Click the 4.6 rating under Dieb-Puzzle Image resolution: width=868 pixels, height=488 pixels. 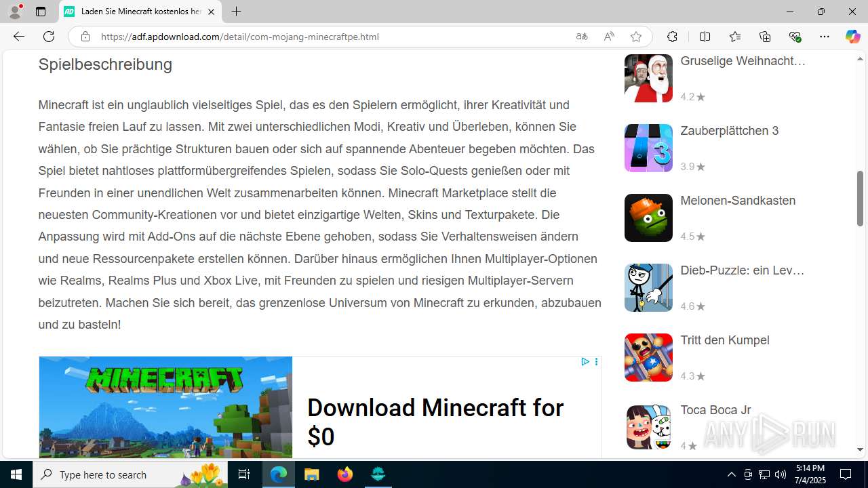(x=692, y=306)
